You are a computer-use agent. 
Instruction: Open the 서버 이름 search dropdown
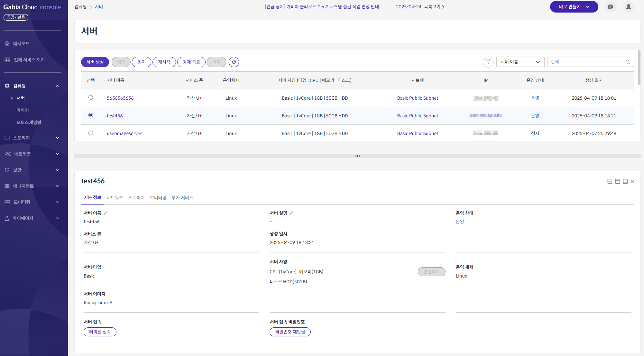(x=520, y=62)
